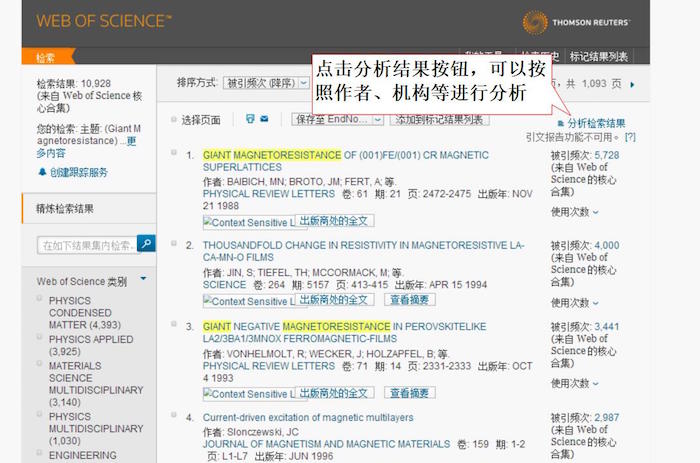Click 出版商处的全文 button for result 2

pyautogui.click(x=334, y=300)
